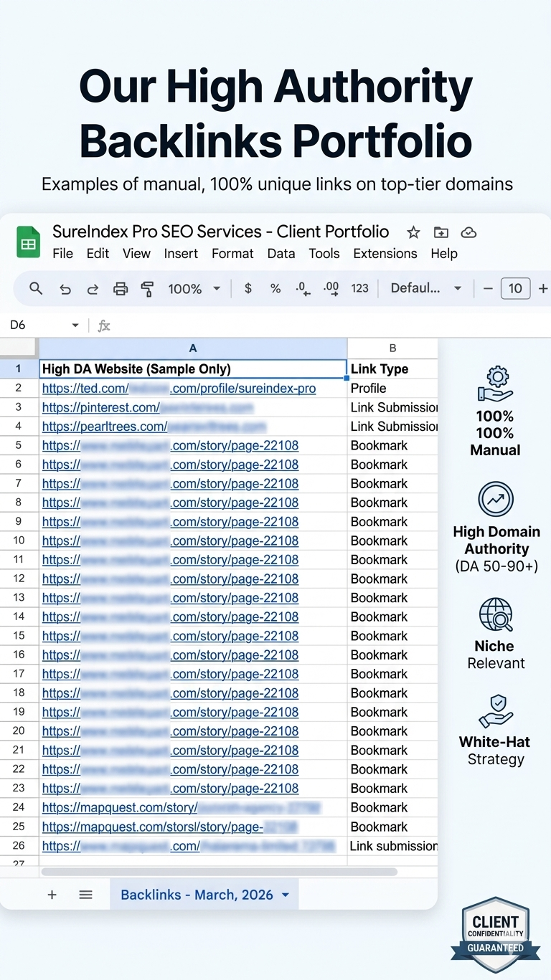Open the 100% zoom dropdown
Viewport: 551px width, 980px height.
(194, 289)
